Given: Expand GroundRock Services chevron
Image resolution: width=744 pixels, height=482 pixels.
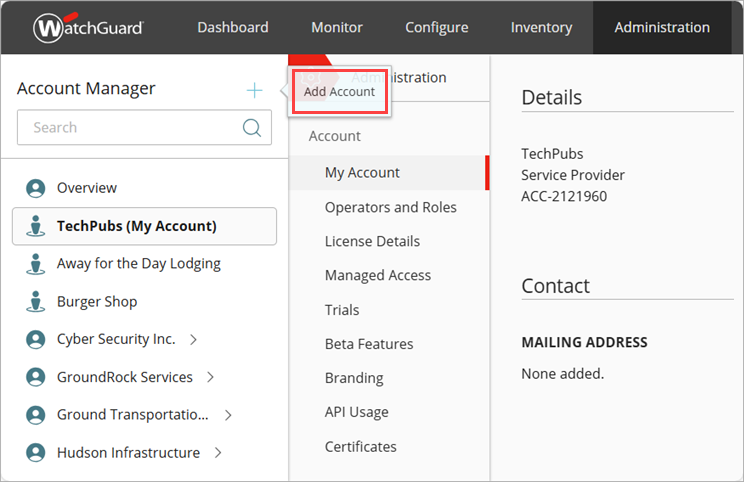Looking at the screenshot, I should (210, 377).
